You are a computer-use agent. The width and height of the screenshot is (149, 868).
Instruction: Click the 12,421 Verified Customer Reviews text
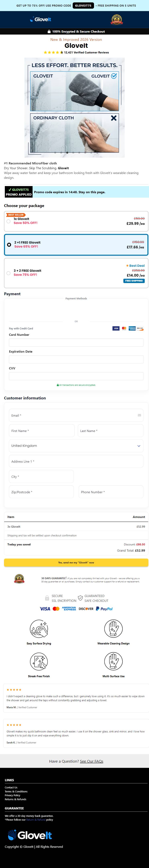point(86,53)
